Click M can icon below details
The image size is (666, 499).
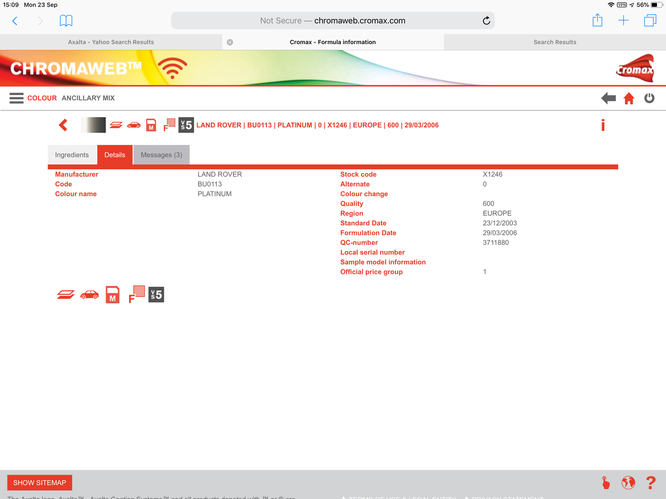pos(113,294)
